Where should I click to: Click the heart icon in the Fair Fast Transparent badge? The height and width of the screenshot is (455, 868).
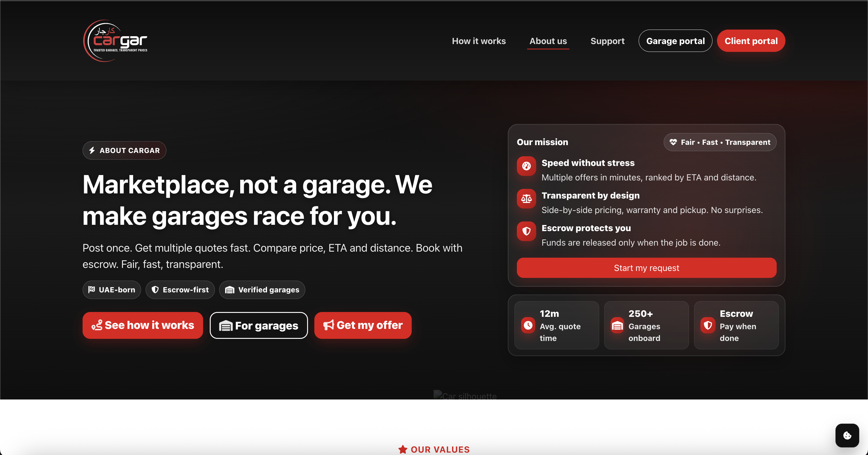[674, 142]
